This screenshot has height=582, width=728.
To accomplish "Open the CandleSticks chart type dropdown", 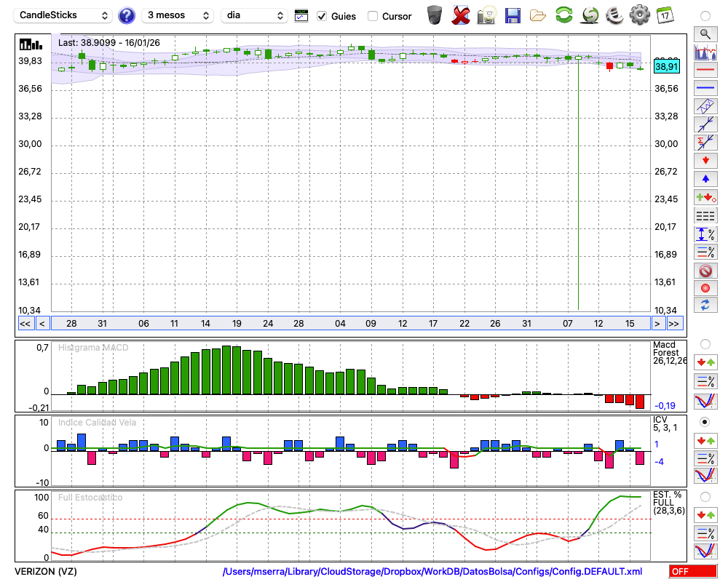I will (64, 15).
